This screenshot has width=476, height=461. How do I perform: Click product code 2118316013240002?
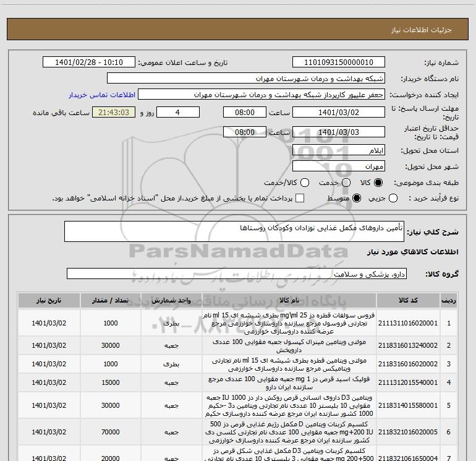pos(408,345)
